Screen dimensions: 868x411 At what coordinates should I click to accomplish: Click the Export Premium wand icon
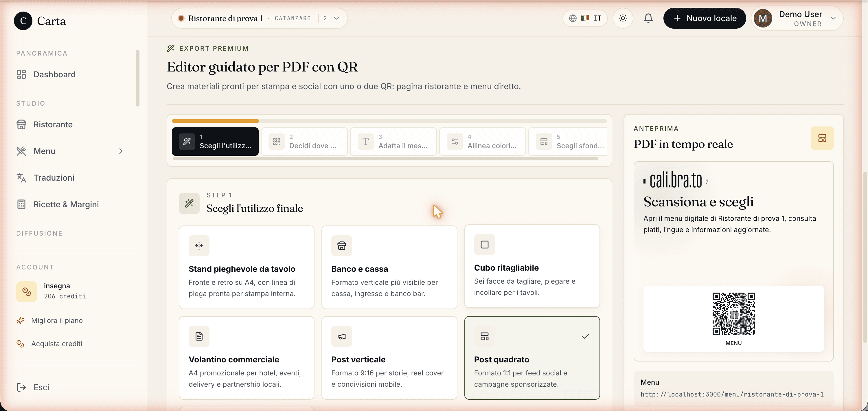(170, 48)
